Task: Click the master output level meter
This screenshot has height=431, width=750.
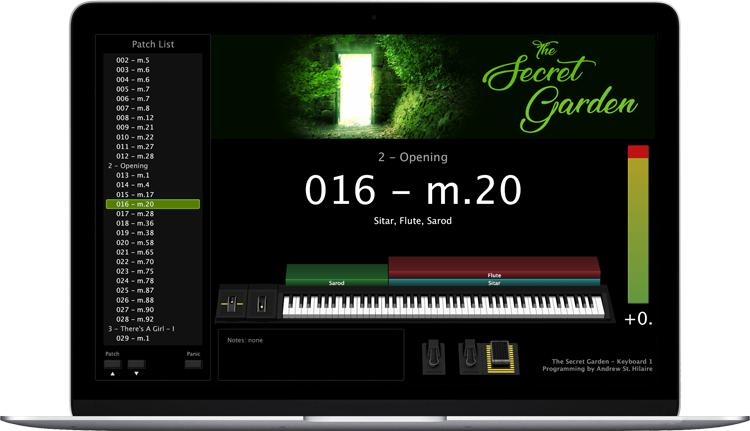Action: click(x=638, y=224)
